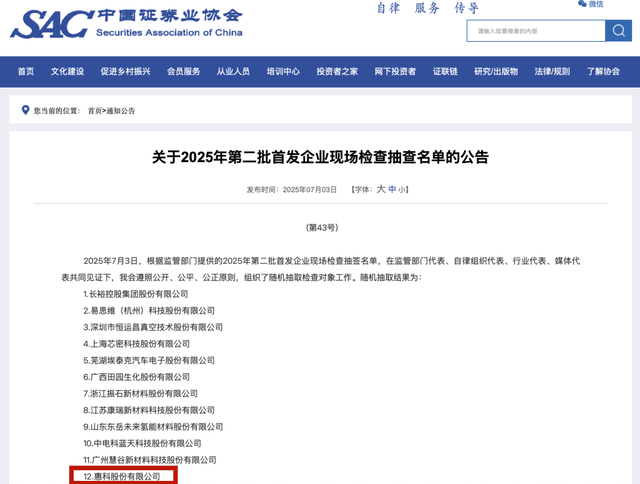The width and height of the screenshot is (640, 484).
Task: Open the 证联链 menu item
Action: [445, 71]
